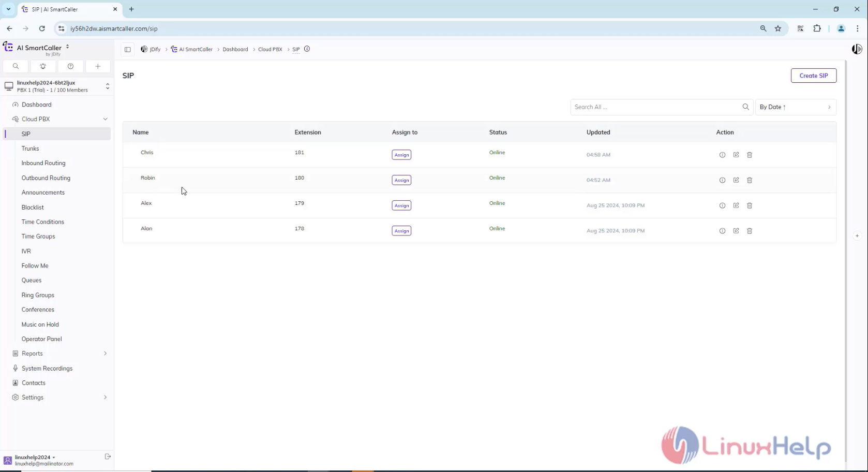Click the Dashboard breadcrumb link

pyautogui.click(x=235, y=49)
